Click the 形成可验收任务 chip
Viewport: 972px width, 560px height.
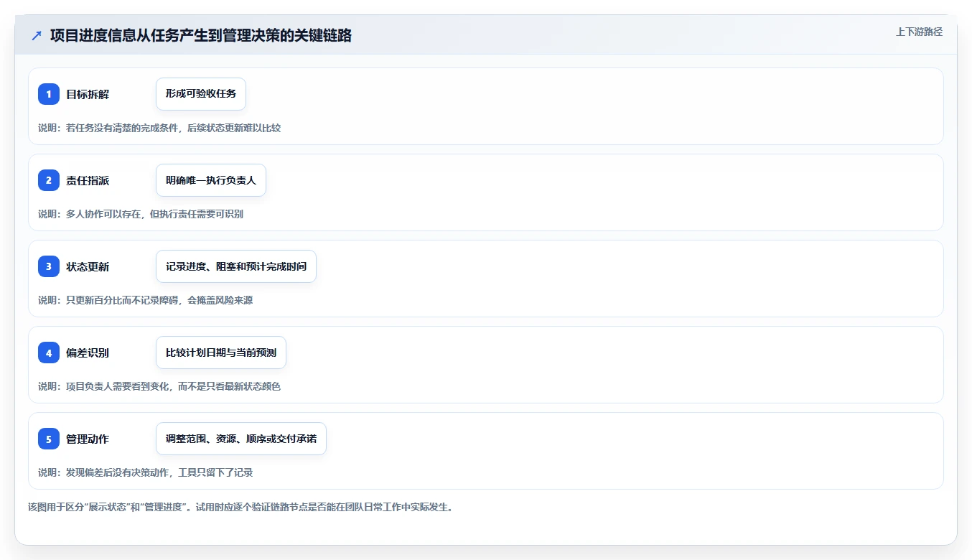(x=201, y=94)
